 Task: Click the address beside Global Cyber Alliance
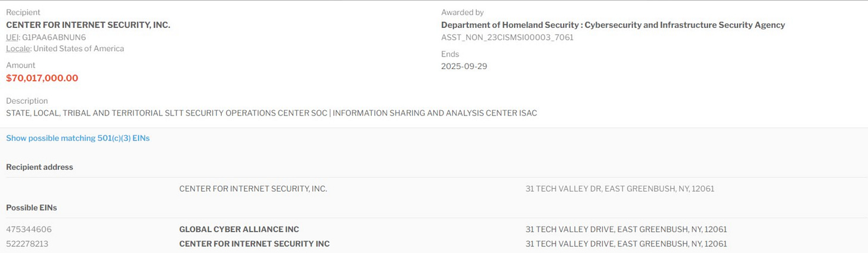click(x=626, y=229)
